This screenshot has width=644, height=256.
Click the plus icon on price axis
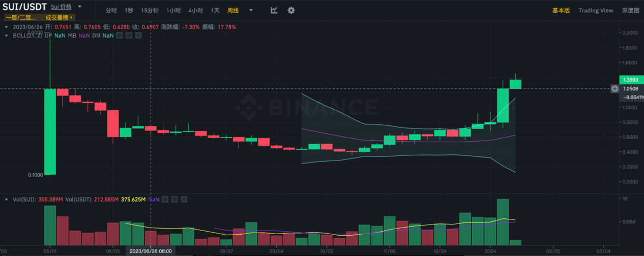point(614,88)
